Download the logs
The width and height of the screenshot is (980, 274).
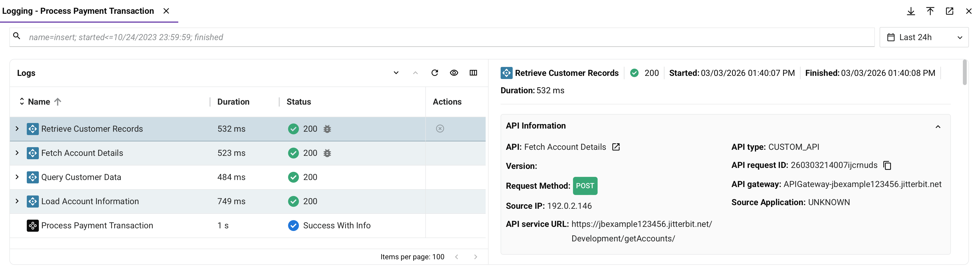(x=911, y=11)
